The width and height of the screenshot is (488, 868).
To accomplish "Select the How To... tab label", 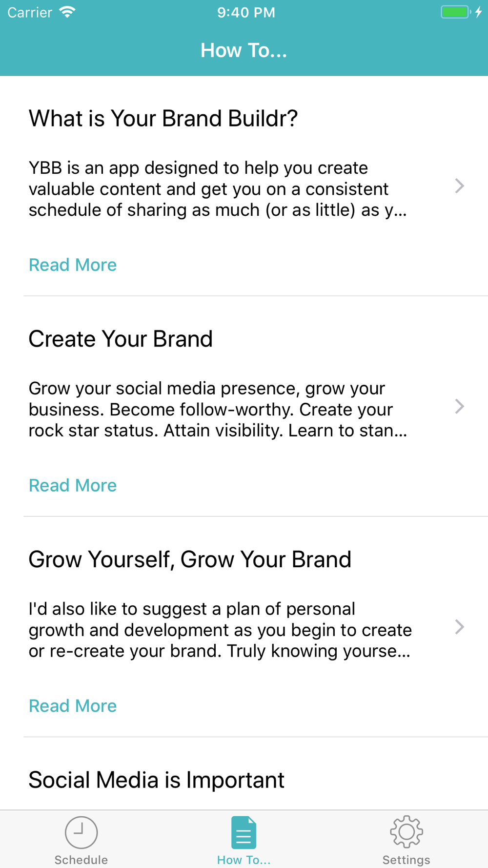I will 244,860.
